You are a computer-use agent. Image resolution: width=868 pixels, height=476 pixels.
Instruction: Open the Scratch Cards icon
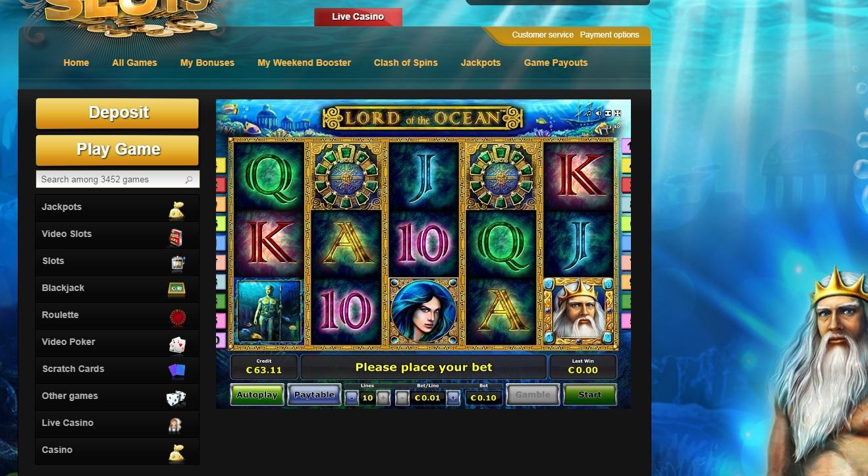click(x=177, y=371)
